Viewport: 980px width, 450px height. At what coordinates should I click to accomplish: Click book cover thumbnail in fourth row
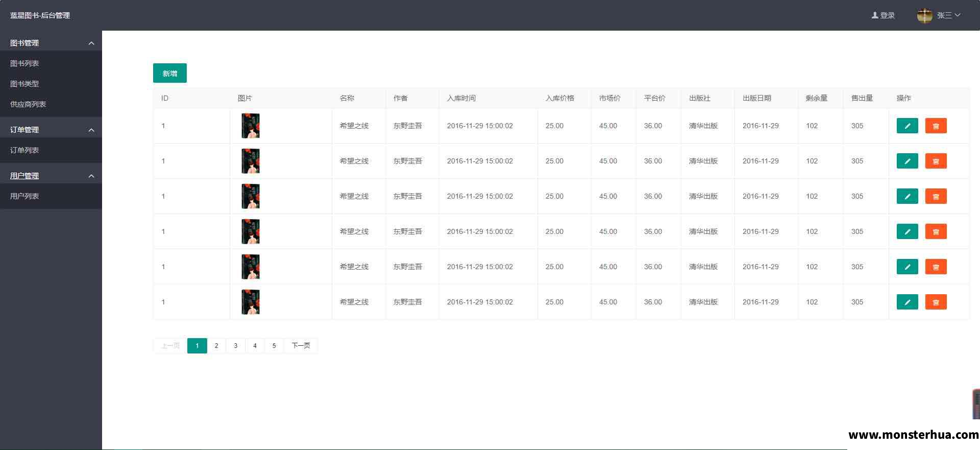click(x=251, y=231)
